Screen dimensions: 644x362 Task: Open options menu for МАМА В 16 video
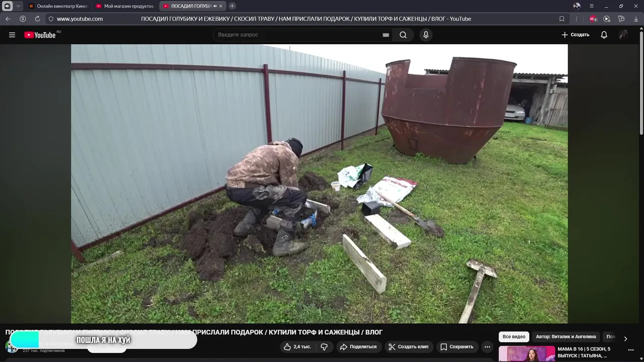tap(631, 350)
